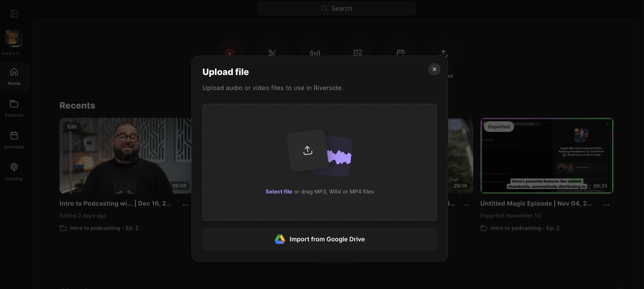
Task: Click the calendar plan icon
Action: coord(401,53)
